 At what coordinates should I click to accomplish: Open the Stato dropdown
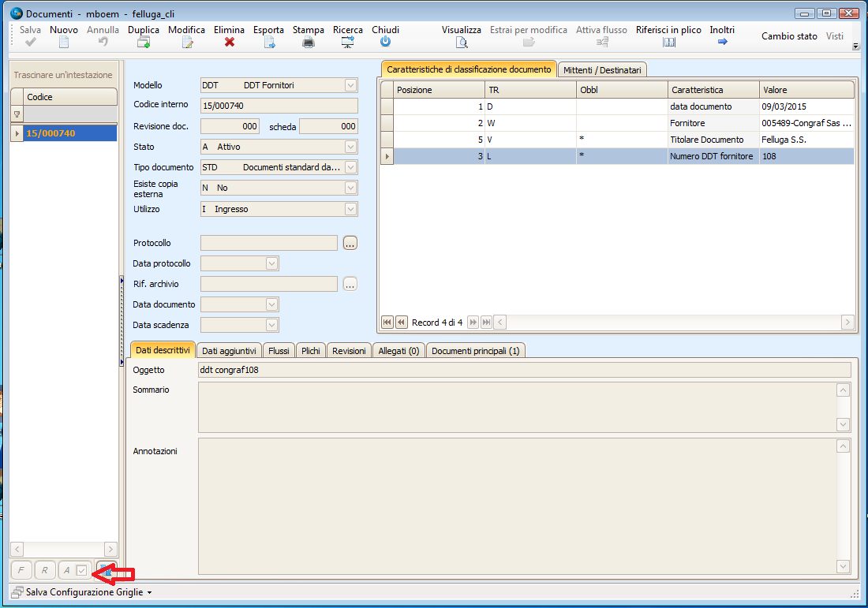pyautogui.click(x=351, y=147)
